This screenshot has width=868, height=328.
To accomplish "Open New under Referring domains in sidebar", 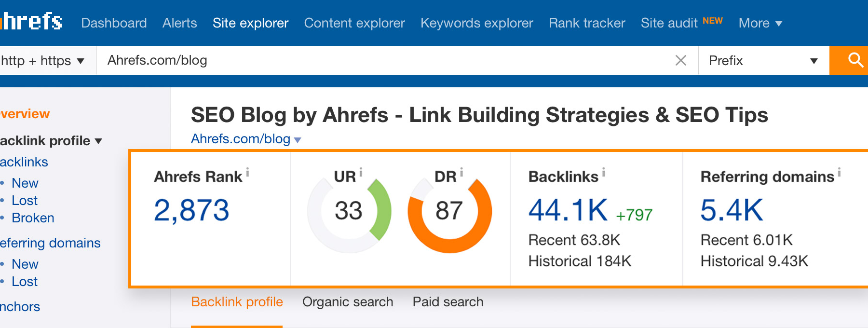I will [25, 264].
